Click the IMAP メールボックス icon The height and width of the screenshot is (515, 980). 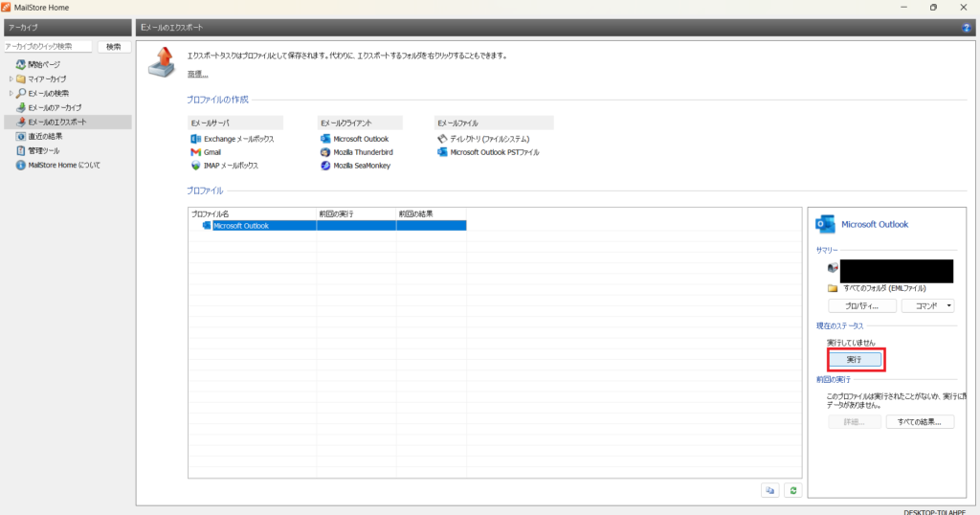(195, 166)
